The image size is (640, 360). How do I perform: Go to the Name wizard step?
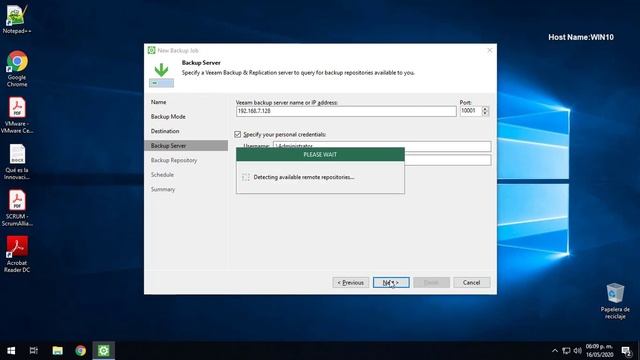[x=158, y=102]
